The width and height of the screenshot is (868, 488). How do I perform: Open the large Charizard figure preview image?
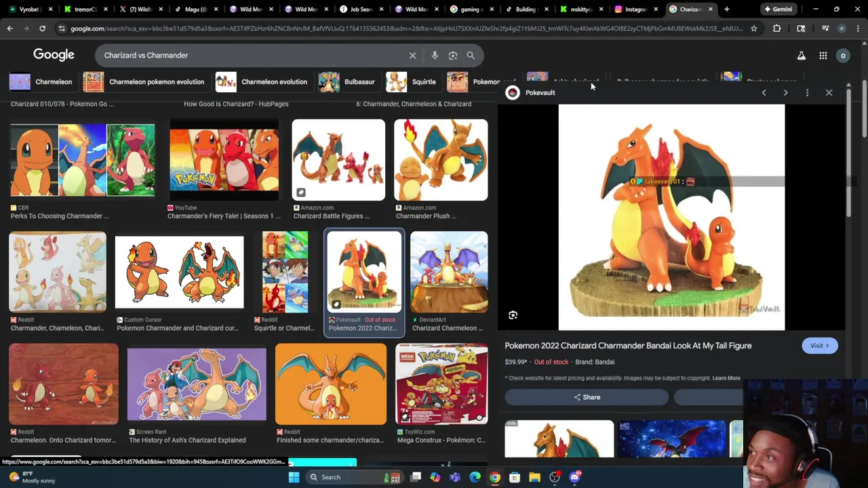671,217
